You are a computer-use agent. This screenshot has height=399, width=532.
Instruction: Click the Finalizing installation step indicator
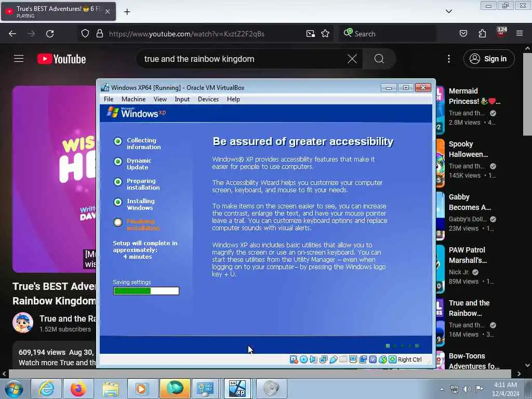pyautogui.click(x=118, y=222)
